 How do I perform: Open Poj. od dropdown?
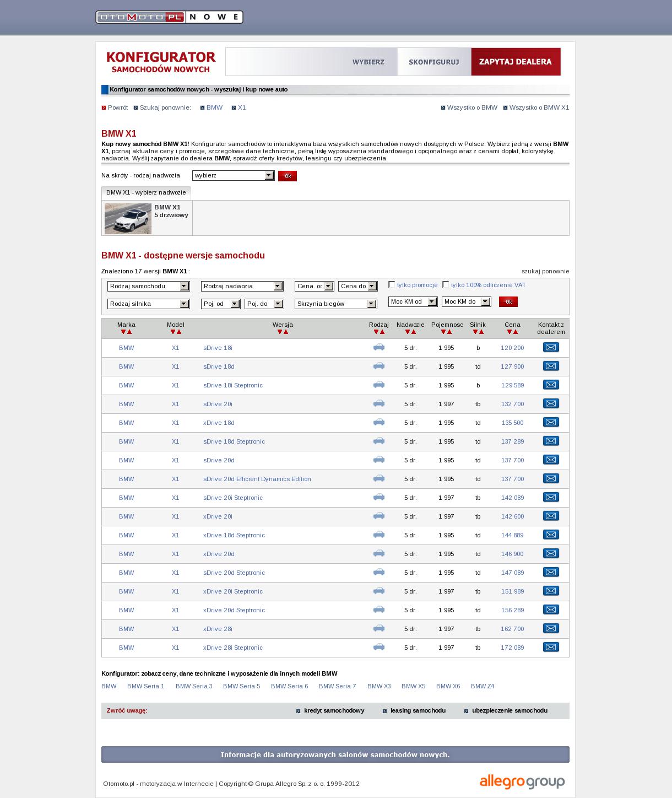(x=221, y=304)
